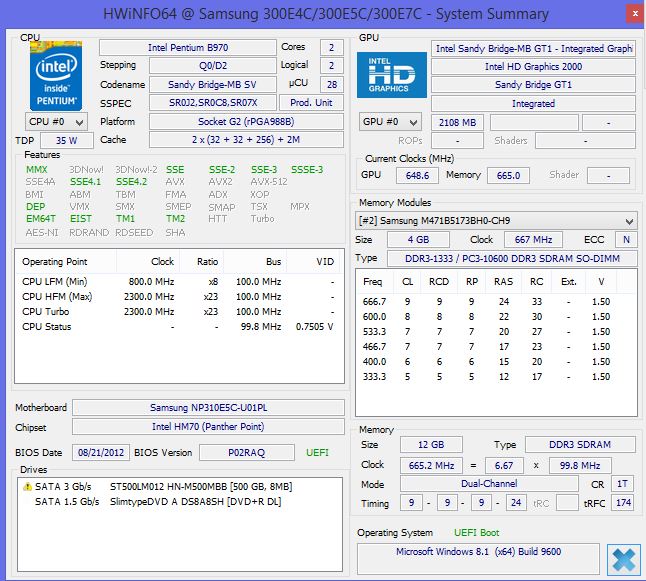
Task: Click the Dual-Channel mode field
Action: (489, 483)
